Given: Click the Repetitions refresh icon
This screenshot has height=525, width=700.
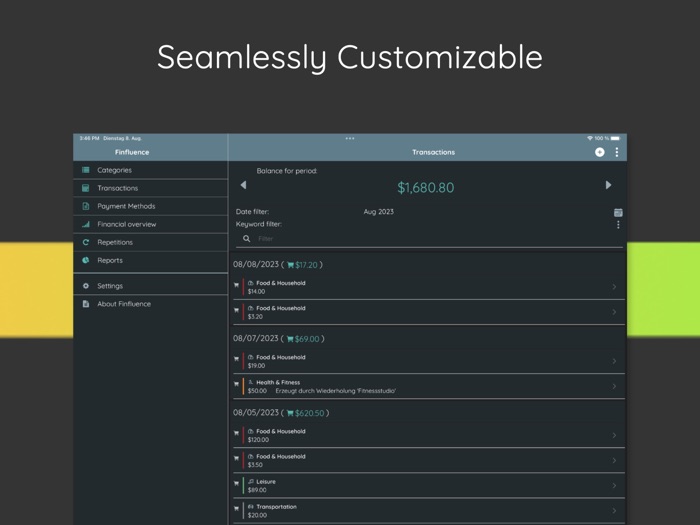Looking at the screenshot, I should [86, 242].
